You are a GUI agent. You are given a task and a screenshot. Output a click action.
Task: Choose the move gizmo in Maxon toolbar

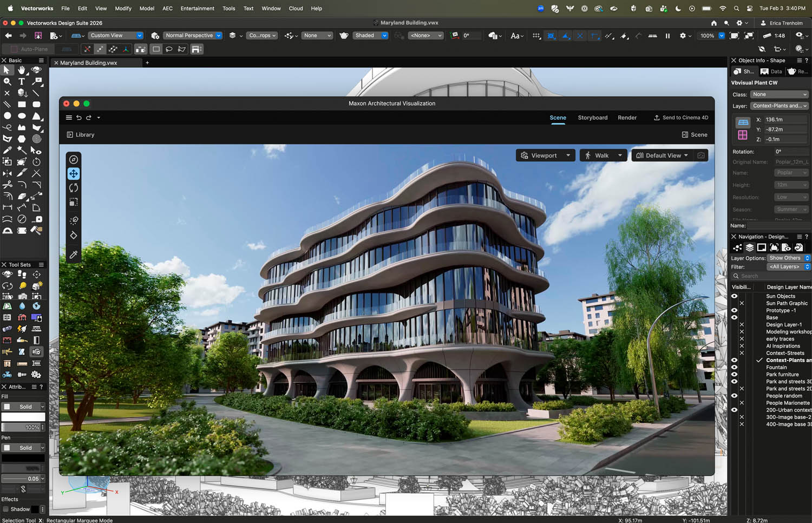[x=74, y=174]
